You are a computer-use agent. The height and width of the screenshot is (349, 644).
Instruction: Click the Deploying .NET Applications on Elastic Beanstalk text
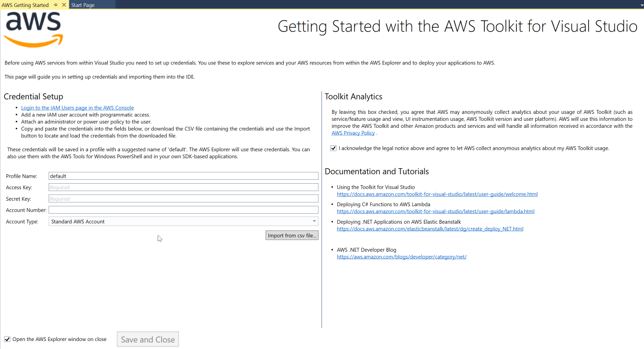[x=399, y=222]
